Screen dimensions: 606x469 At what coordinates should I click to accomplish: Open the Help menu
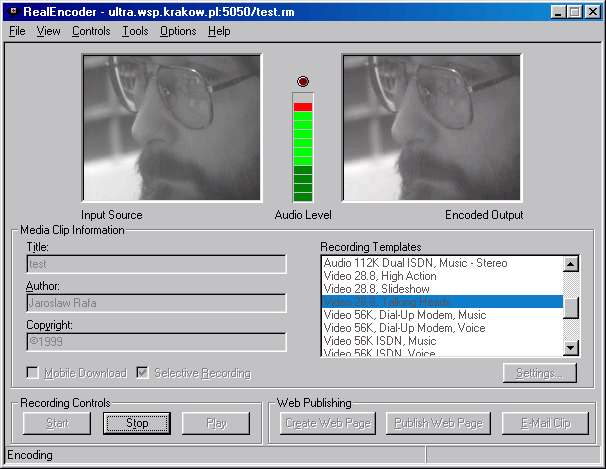click(x=219, y=31)
